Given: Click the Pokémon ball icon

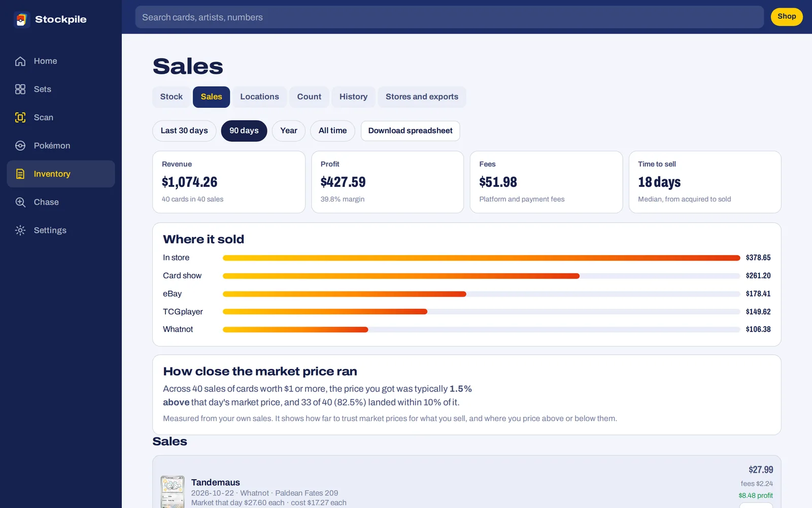Looking at the screenshot, I should coord(20,146).
